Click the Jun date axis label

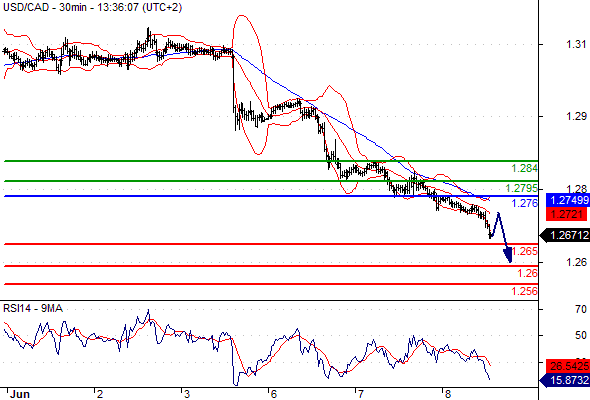point(20,394)
